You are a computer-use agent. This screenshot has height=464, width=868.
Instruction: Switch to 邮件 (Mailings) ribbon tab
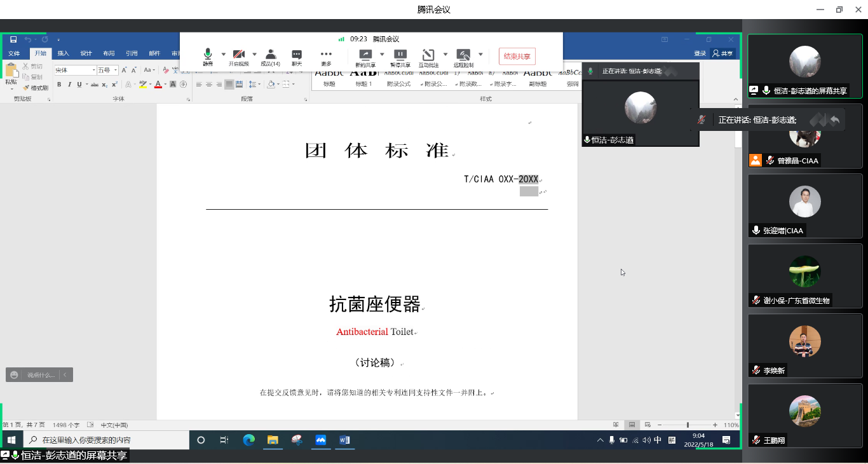tap(154, 53)
